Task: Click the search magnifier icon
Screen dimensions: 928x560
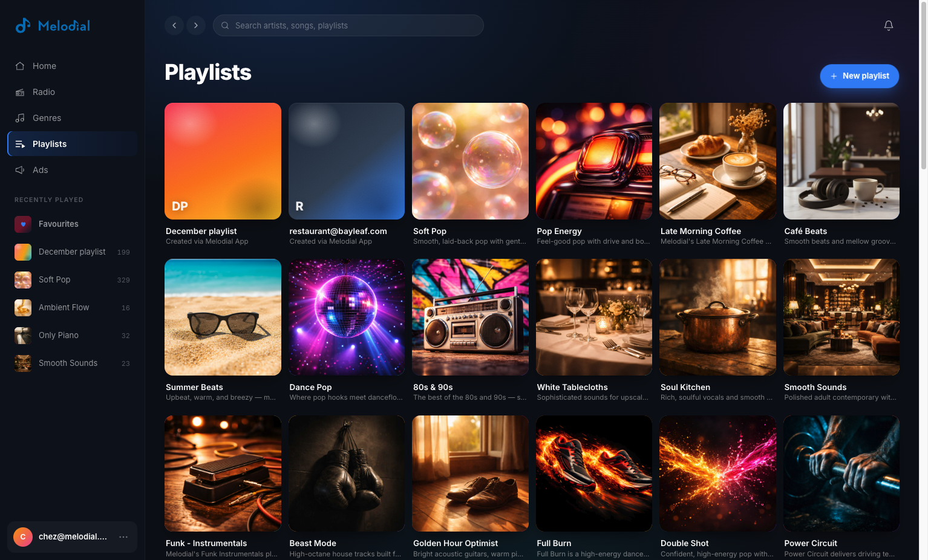Action: coord(225,25)
